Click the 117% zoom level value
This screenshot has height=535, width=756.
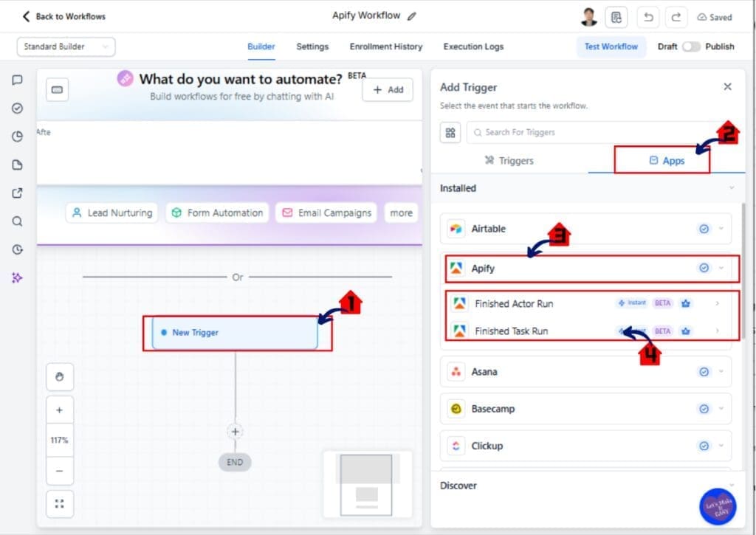pyautogui.click(x=60, y=441)
